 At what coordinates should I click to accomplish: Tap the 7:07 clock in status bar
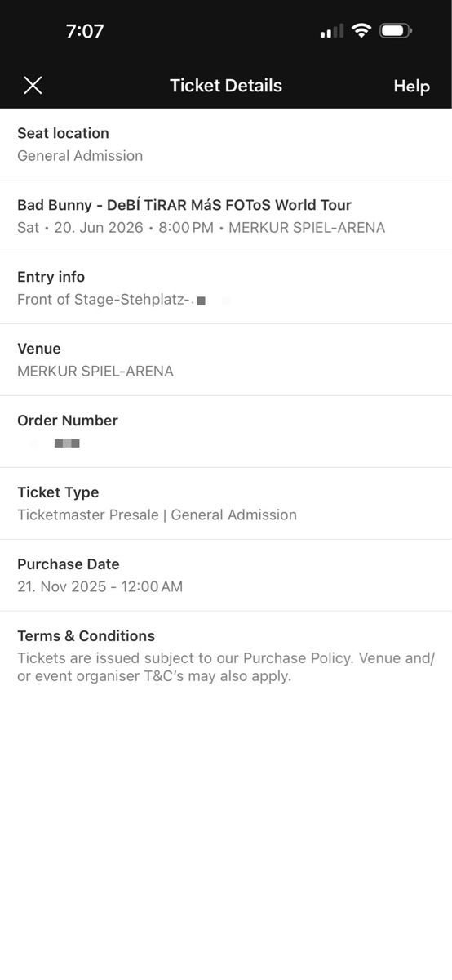85,31
